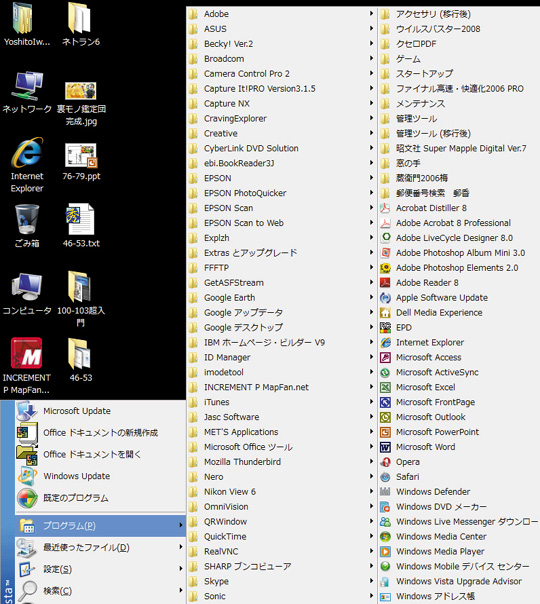Screen dimensions: 540x604
Task: Open the FFFTP program folder
Action: [282, 268]
